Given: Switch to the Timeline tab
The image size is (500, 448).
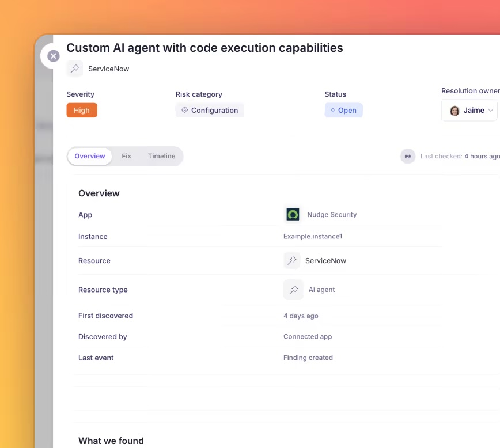Looking at the screenshot, I should (x=161, y=156).
